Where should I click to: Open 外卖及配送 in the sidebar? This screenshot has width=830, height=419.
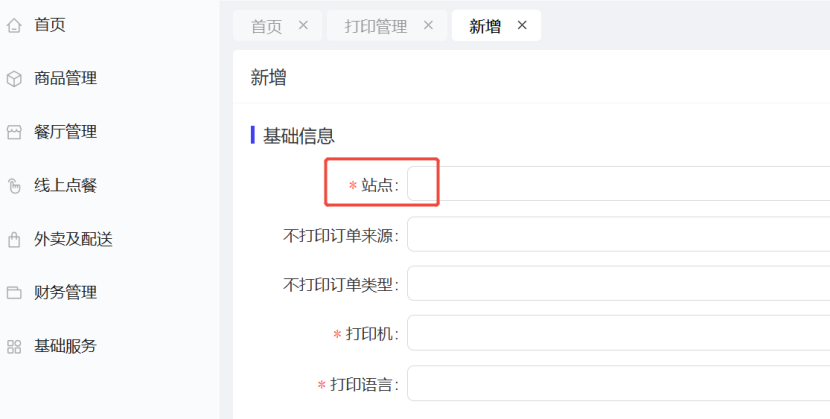click(x=74, y=239)
